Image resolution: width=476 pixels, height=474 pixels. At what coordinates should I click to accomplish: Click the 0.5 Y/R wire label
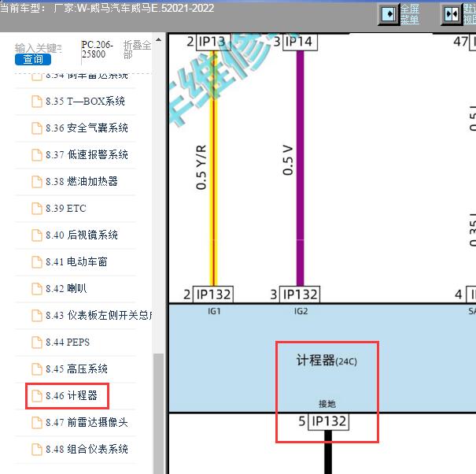201,167
